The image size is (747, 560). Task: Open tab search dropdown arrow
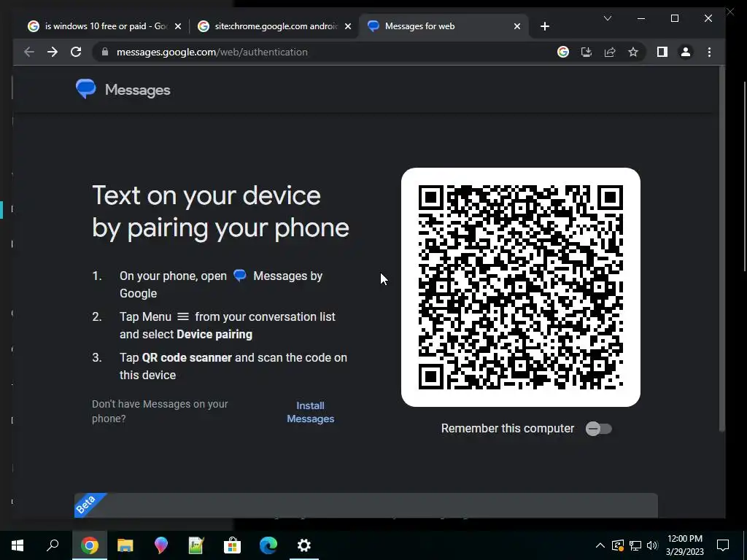608,18
